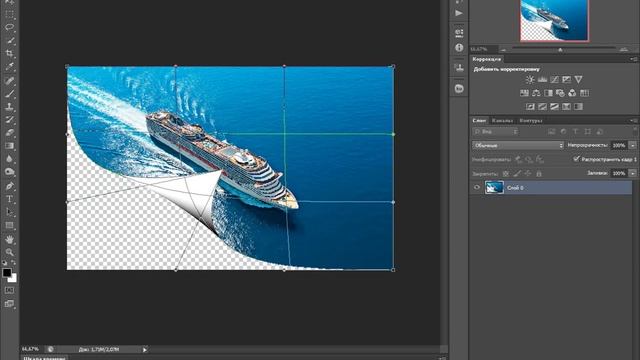Select the Horizontal Type tool
This screenshot has height=360, width=640.
(x=9, y=199)
